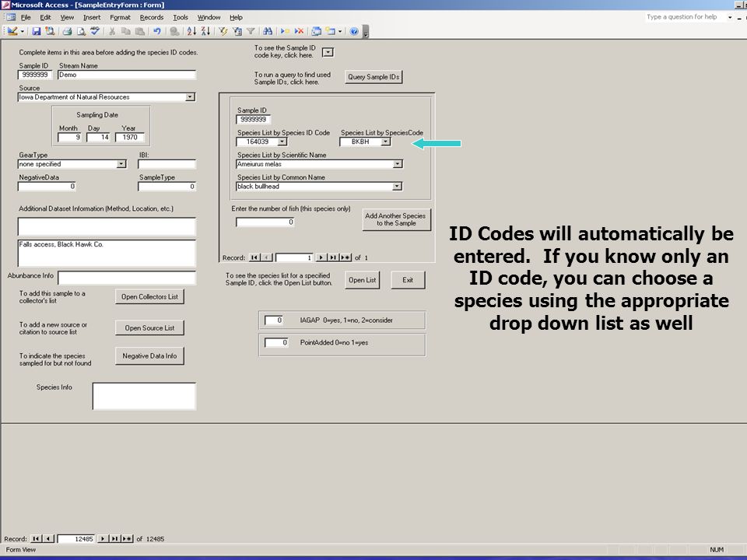
Task: Undo the last action with the toolbar arrow
Action: coord(156,31)
